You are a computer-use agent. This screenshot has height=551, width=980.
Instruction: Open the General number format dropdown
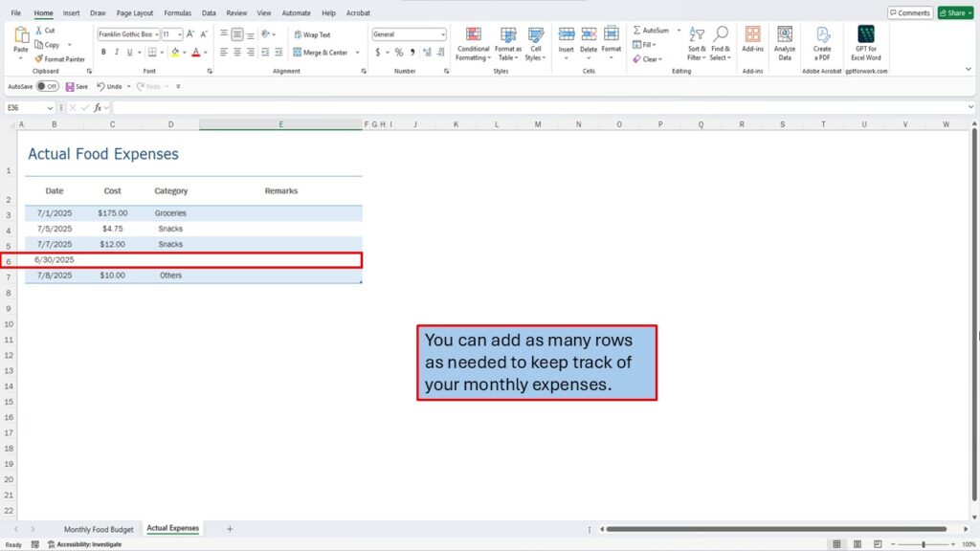[x=441, y=34]
